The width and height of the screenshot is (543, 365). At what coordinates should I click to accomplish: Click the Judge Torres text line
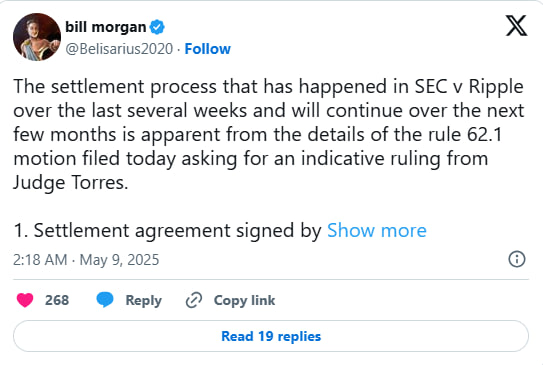coord(71,182)
